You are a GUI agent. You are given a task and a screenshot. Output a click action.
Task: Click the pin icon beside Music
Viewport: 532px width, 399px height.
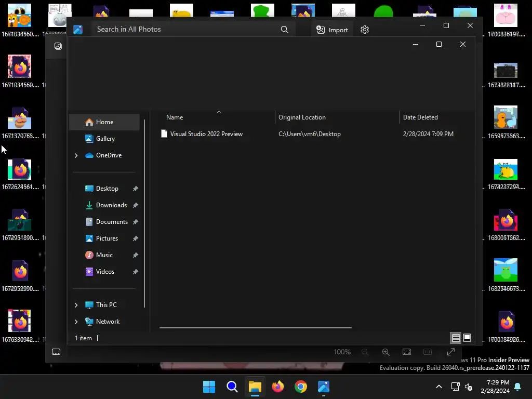pyautogui.click(x=136, y=255)
